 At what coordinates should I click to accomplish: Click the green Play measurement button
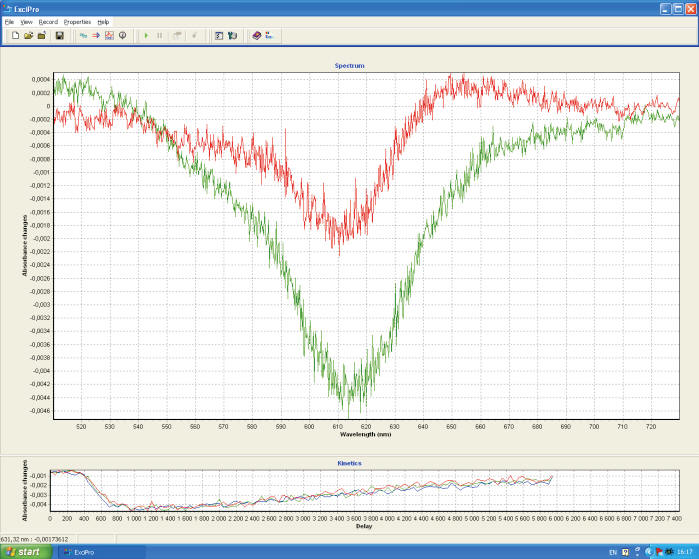click(146, 36)
